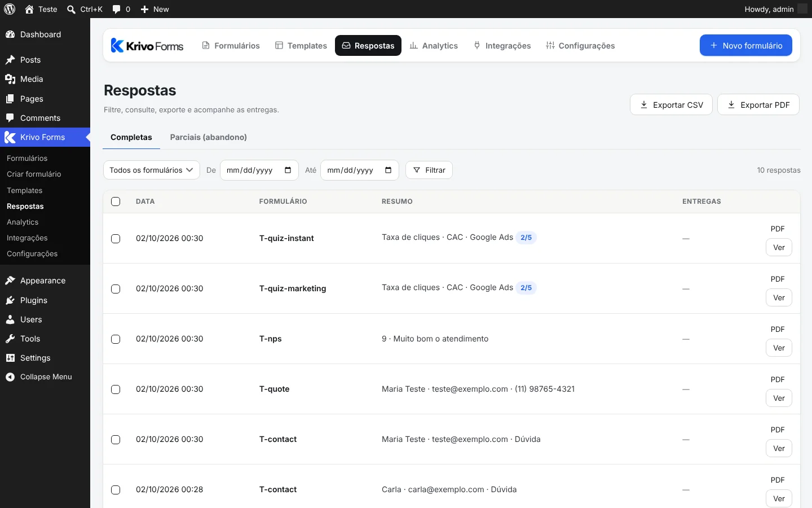Click Novo formulário button
Screen dimensions: 812x508
click(x=746, y=46)
